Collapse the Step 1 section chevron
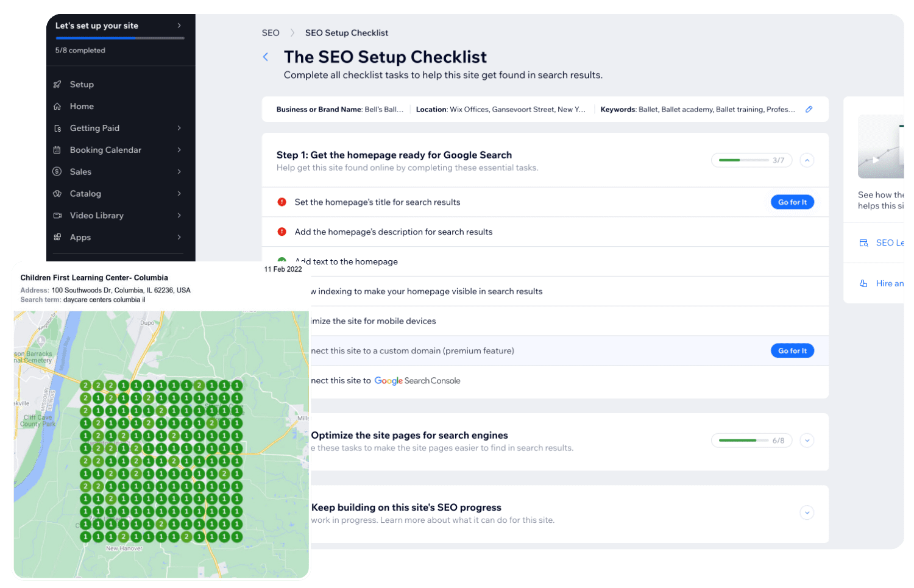 pyautogui.click(x=807, y=161)
